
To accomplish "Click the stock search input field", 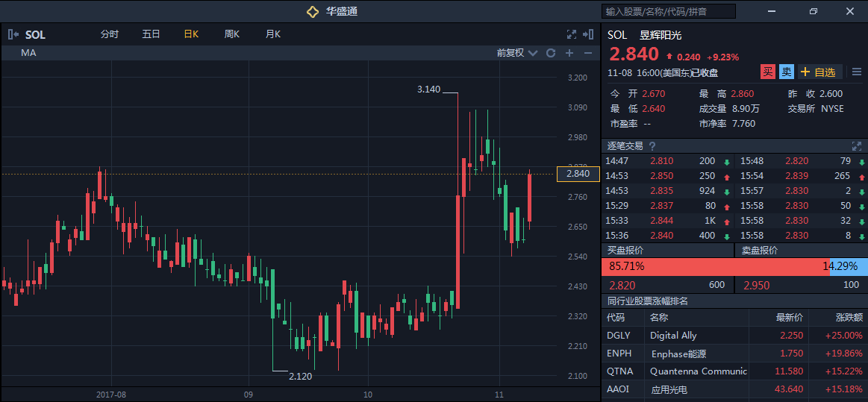I will click(x=669, y=11).
